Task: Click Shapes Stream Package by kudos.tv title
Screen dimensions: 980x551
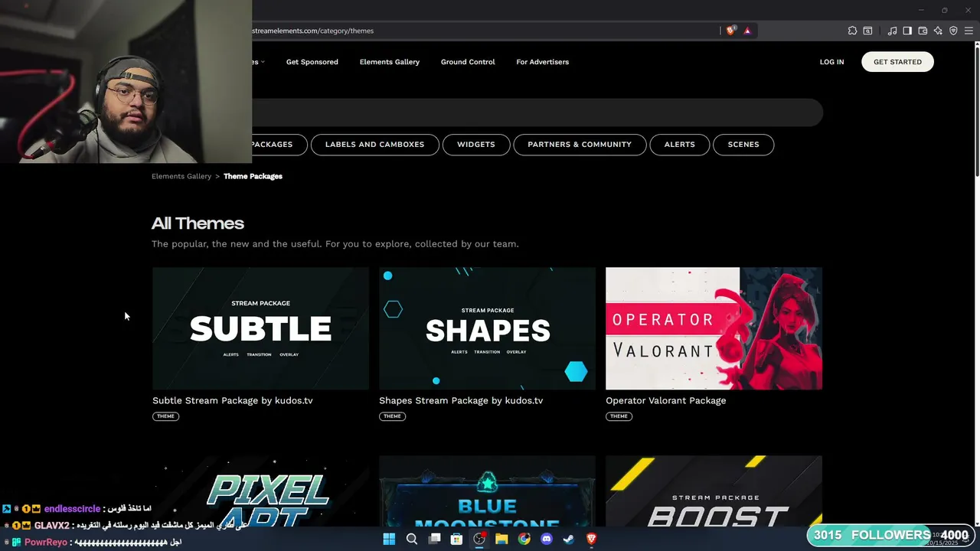Action: [x=461, y=400]
